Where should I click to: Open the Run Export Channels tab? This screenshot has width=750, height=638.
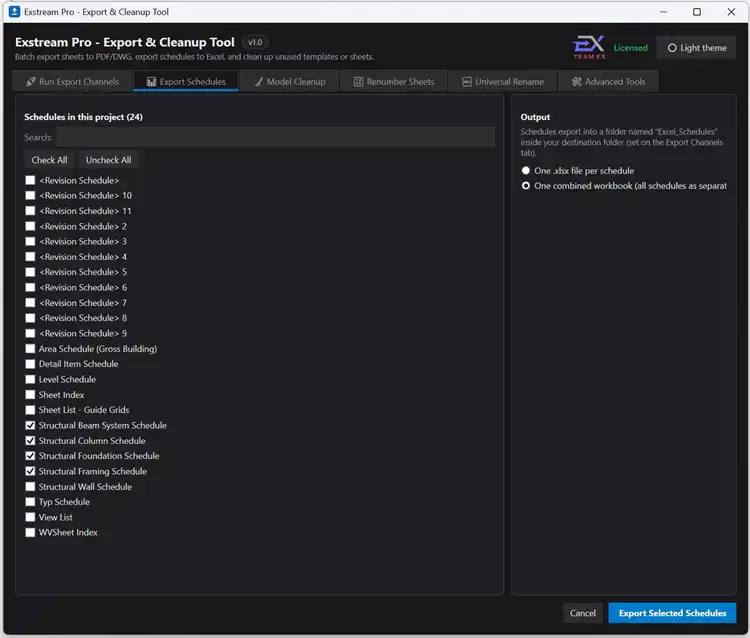(x=72, y=82)
